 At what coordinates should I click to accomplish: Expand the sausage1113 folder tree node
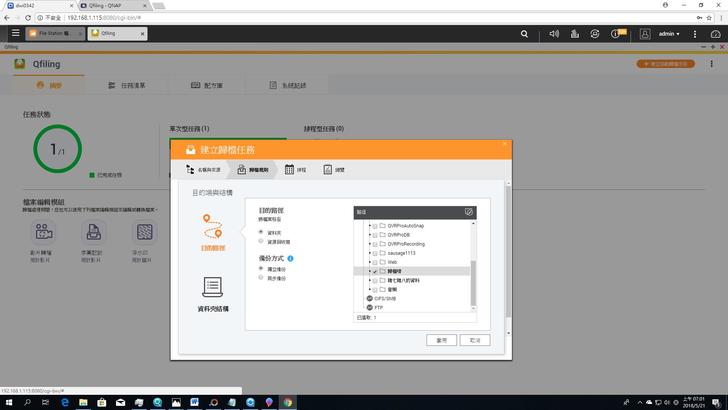pyautogui.click(x=369, y=253)
